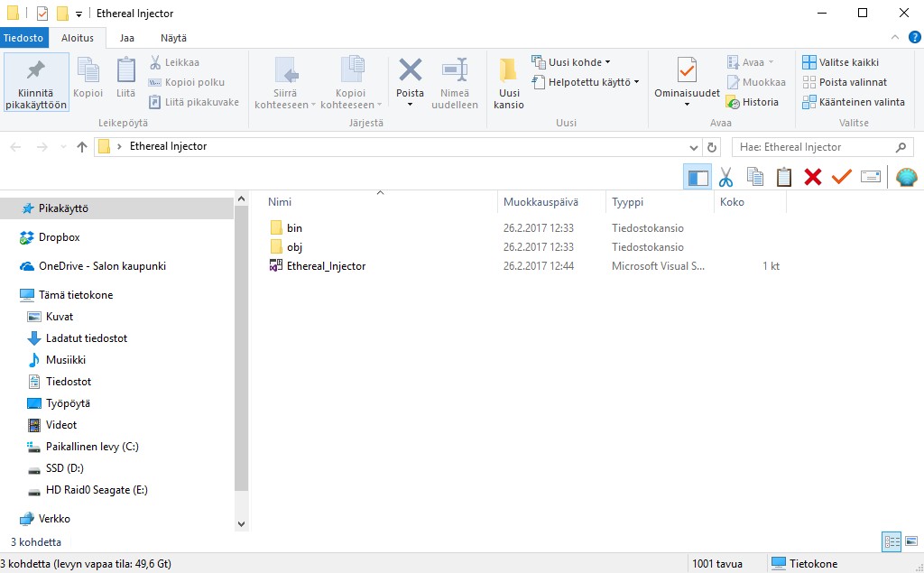The image size is (924, 573).
Task: Open Quick Access Toolbar customize arrow
Action: click(79, 14)
